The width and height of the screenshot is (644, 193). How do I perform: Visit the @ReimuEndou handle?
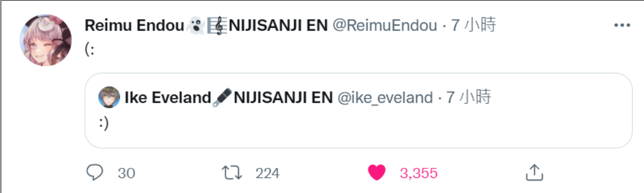point(385,25)
